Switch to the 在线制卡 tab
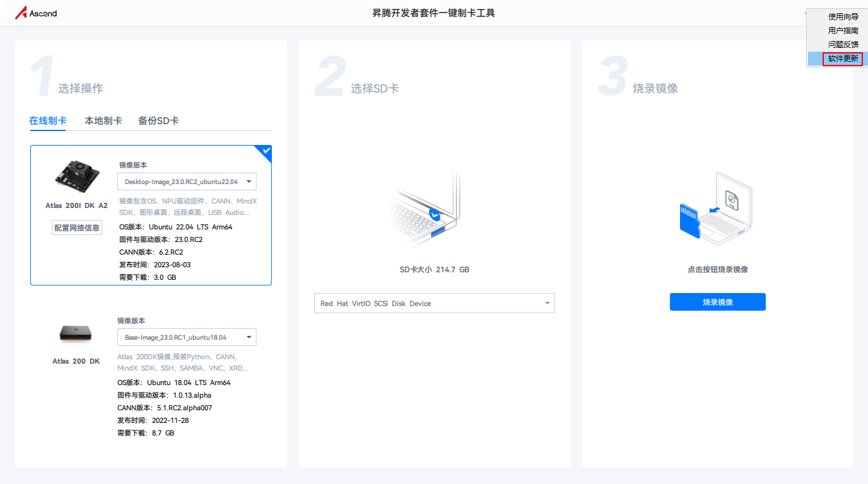The height and width of the screenshot is (484, 868). coord(48,120)
